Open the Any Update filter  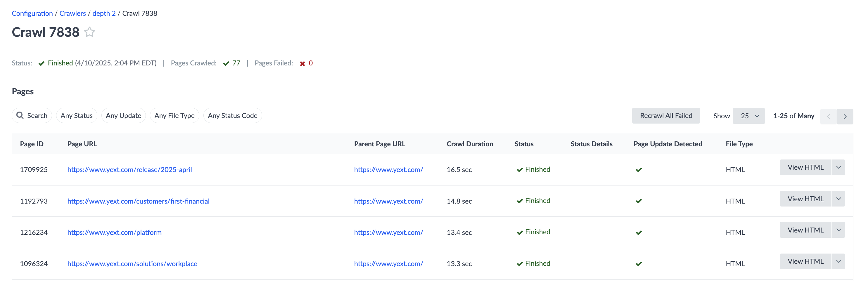123,116
